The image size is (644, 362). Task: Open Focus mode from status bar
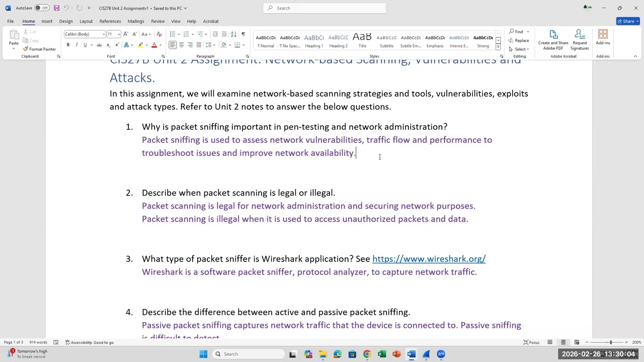pos(531,342)
